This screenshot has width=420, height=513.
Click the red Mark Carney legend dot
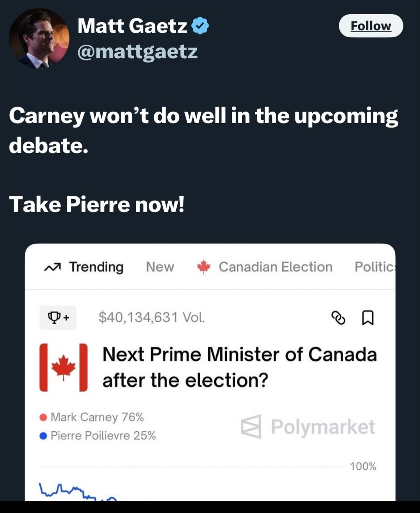(x=43, y=417)
